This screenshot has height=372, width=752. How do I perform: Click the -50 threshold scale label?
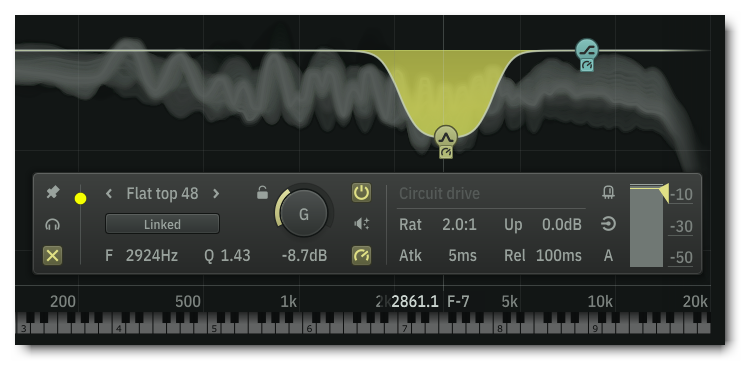pos(681,257)
